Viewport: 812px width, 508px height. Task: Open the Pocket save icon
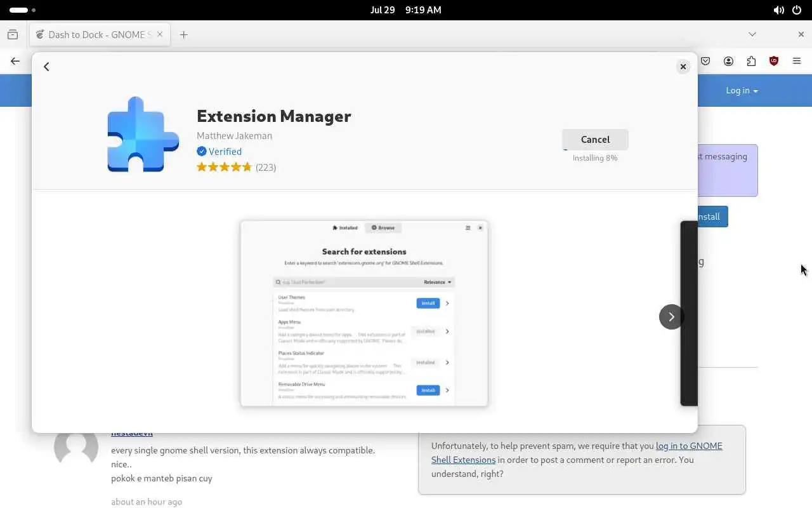[705, 61]
